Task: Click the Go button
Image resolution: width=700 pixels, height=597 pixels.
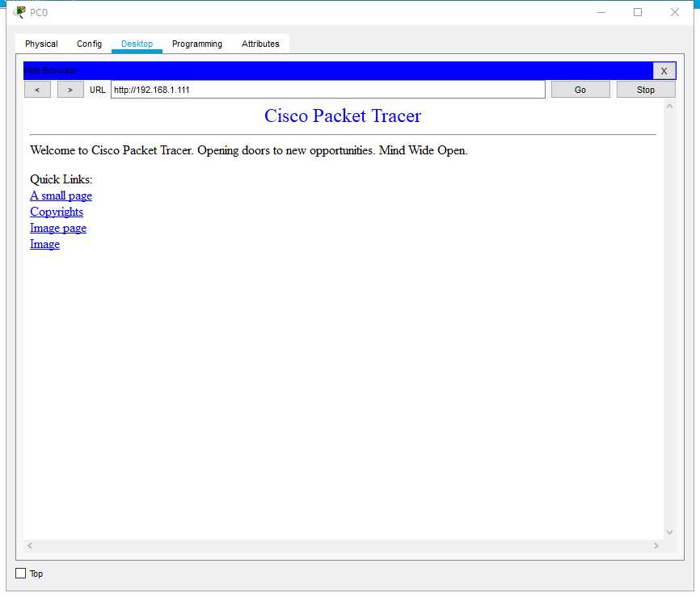Action: pos(580,90)
